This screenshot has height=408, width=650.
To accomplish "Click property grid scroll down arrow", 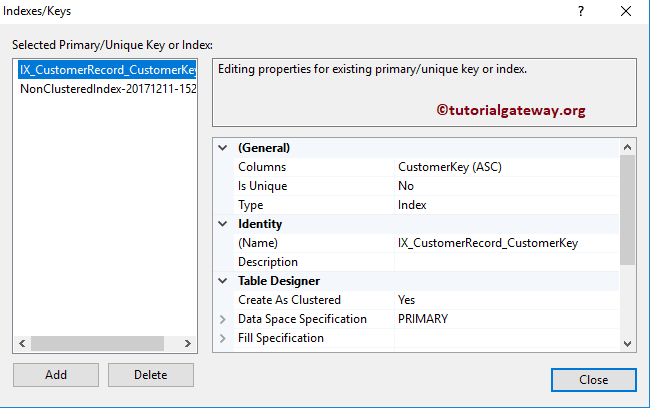I will click(x=628, y=344).
